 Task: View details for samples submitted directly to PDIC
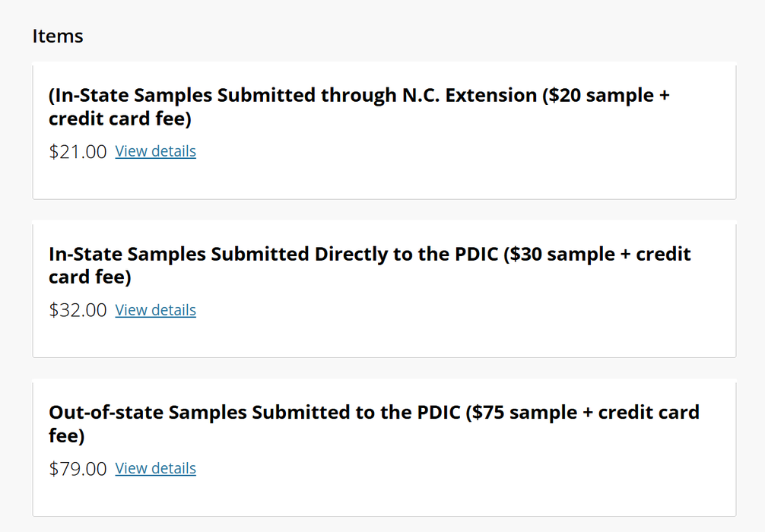click(155, 310)
